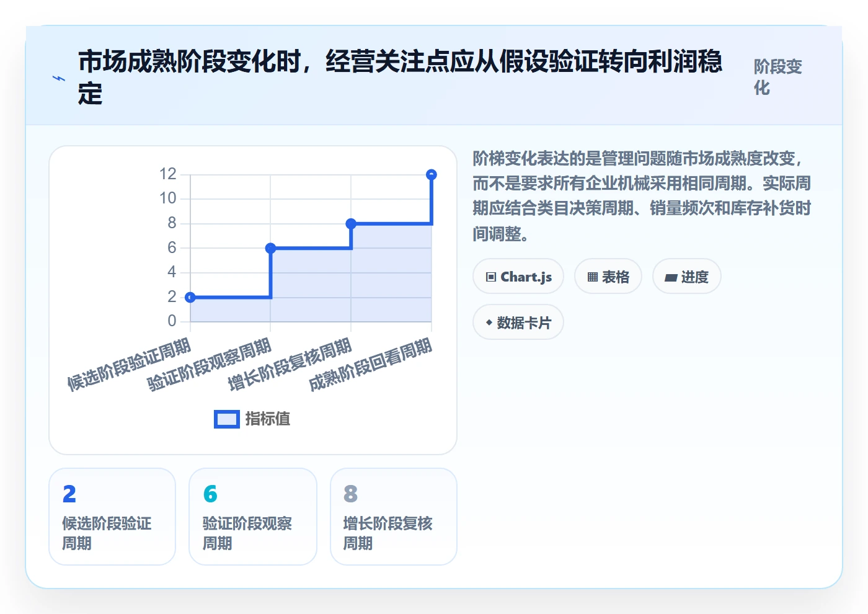Click the 数据卡片 diamond icon

coord(489,323)
